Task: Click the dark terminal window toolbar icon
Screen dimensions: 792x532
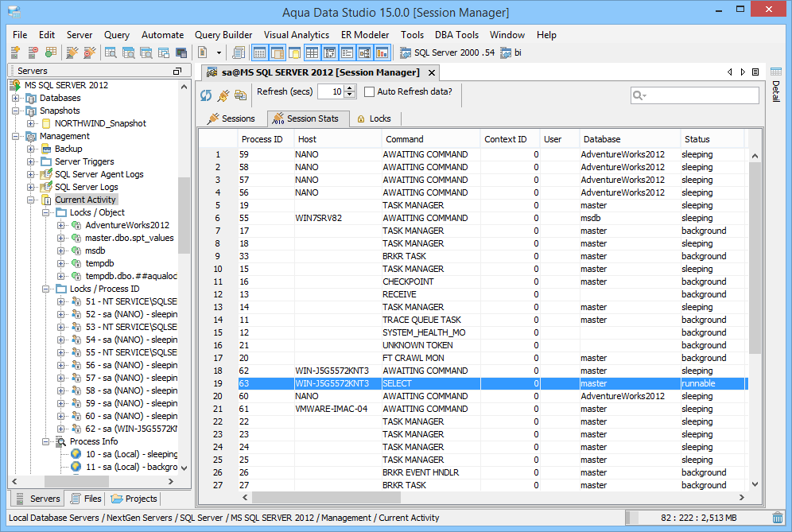Action: tap(181, 52)
